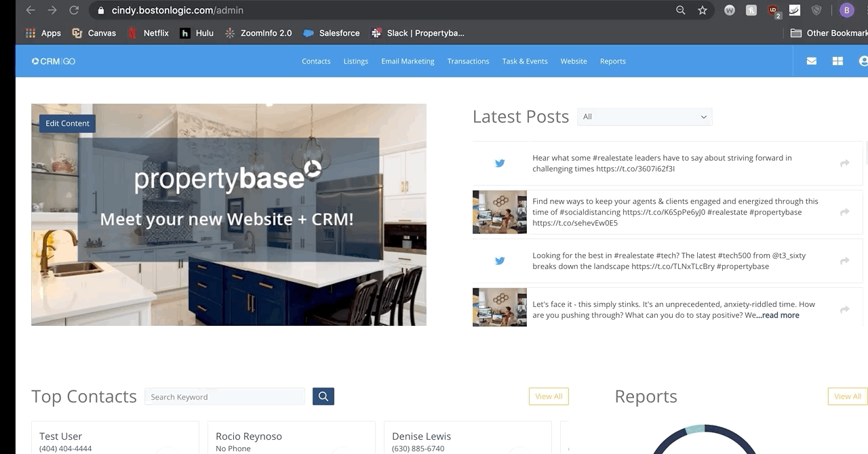The width and height of the screenshot is (868, 454).
Task: Open the Slack Propertybase bookmark
Action: click(418, 33)
